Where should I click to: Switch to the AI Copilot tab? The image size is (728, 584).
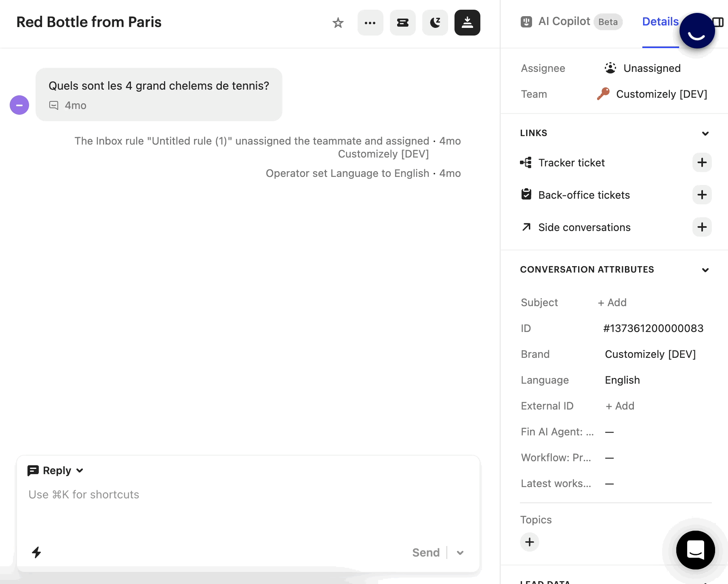point(564,21)
